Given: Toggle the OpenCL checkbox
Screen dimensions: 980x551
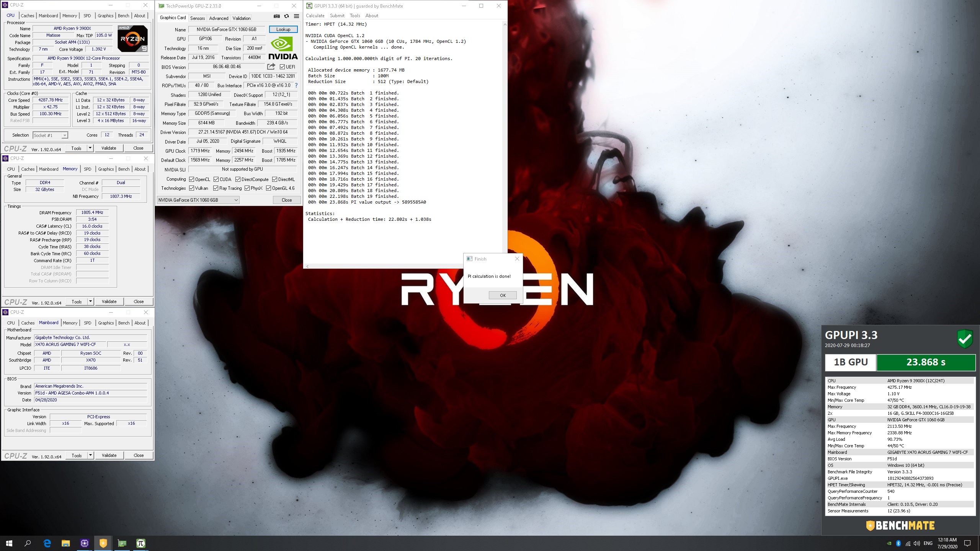Looking at the screenshot, I should pyautogui.click(x=191, y=179).
